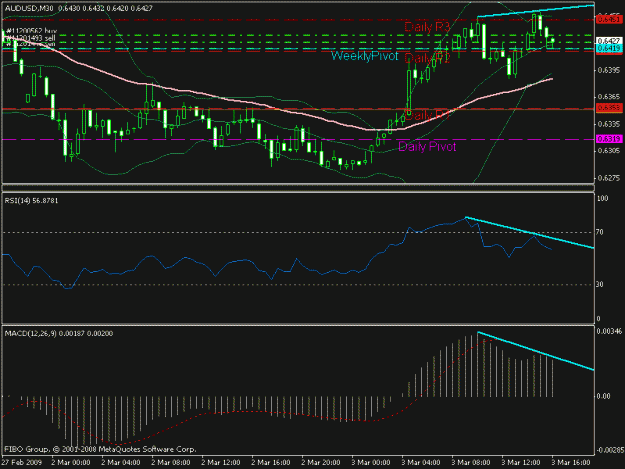Click the '27 Feb 2009' date label
Screen dimensions: 625x469
tap(21, 462)
